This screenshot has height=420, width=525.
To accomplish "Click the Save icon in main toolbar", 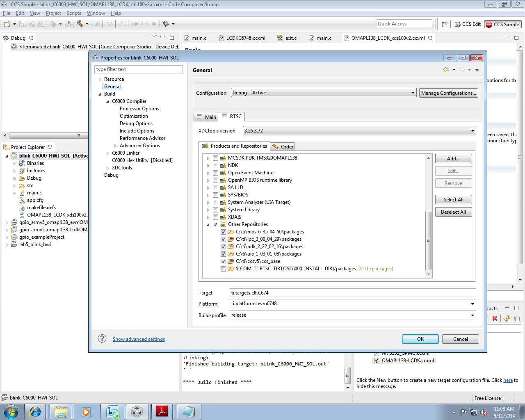I will point(22,24).
